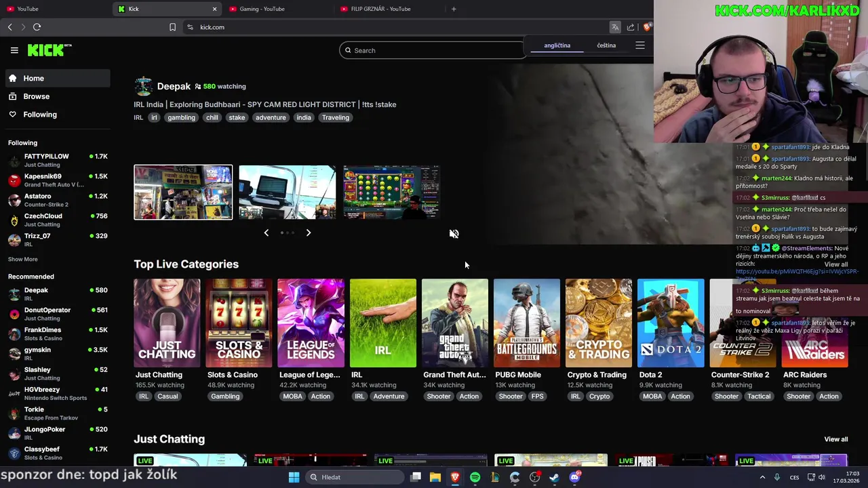Click the share page icon
This screenshot has width=868, height=488.
click(631, 27)
